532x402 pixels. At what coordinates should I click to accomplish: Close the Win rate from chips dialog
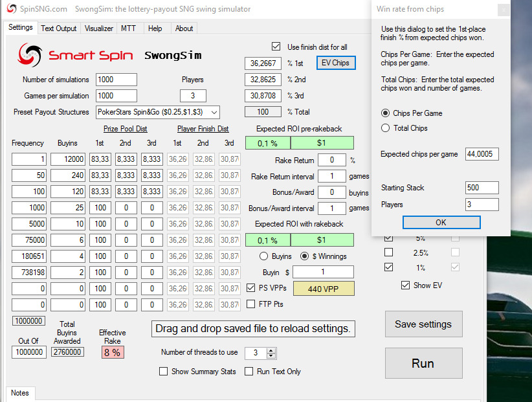[504, 10]
